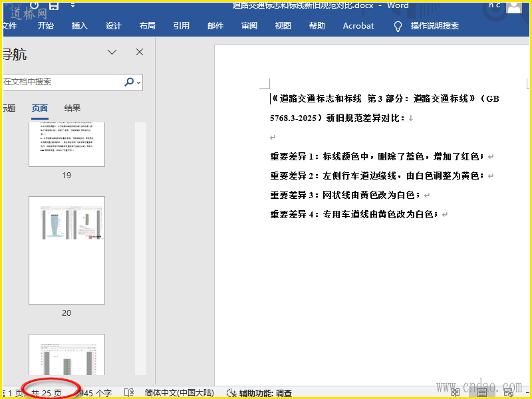The width and height of the screenshot is (532, 399).
Task: Click the document title line starting 《道路交通标志和标线
Action: [385, 98]
